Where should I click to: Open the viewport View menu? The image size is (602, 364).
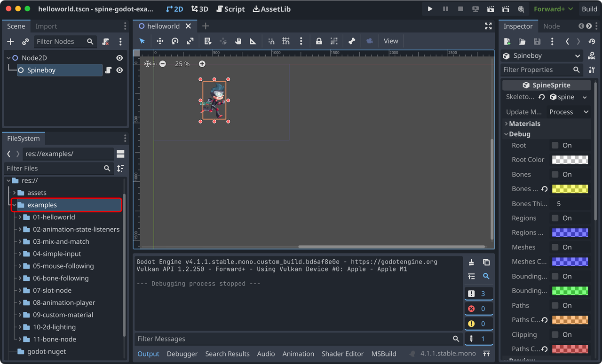[390, 41]
